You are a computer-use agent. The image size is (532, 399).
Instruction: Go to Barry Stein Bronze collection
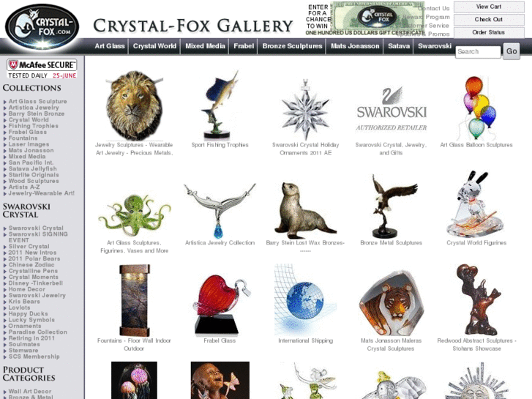[37, 113]
